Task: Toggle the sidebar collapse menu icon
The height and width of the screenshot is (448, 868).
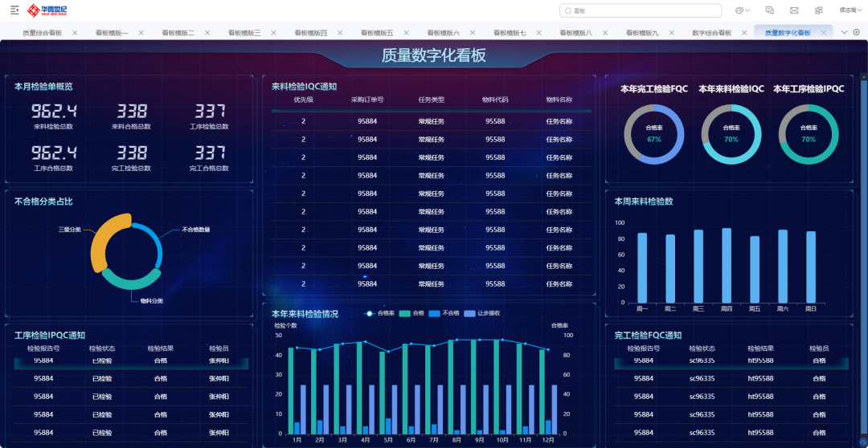Action: pos(15,10)
